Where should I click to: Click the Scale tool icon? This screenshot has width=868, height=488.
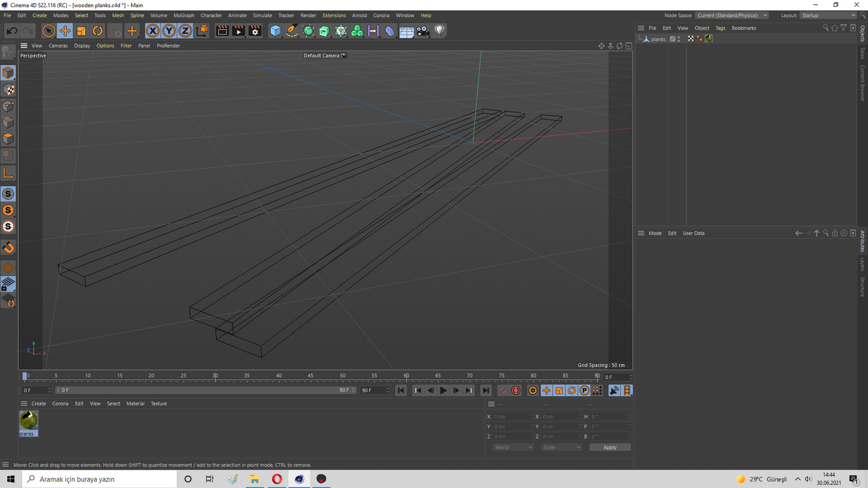(81, 31)
